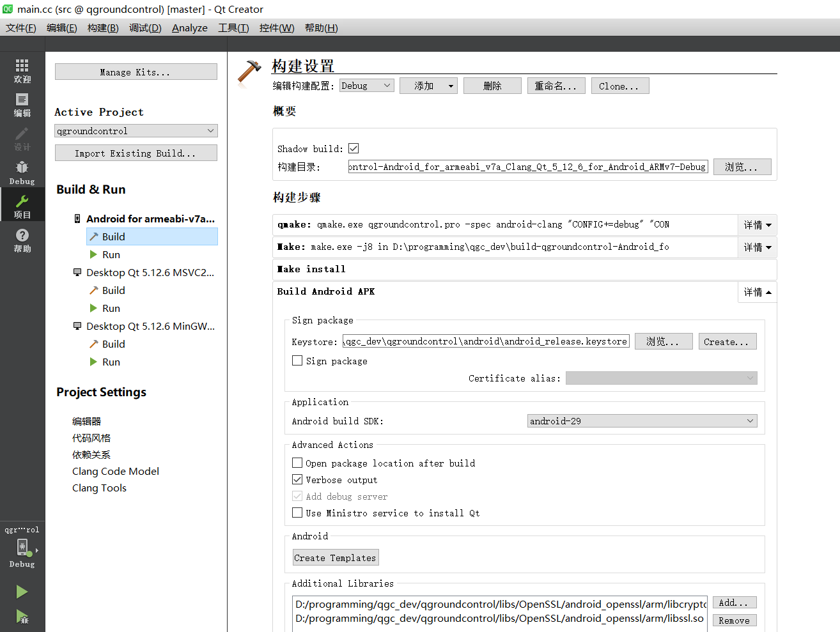Uncheck the Shadow build checkbox
The image size is (840, 632).
click(x=354, y=148)
